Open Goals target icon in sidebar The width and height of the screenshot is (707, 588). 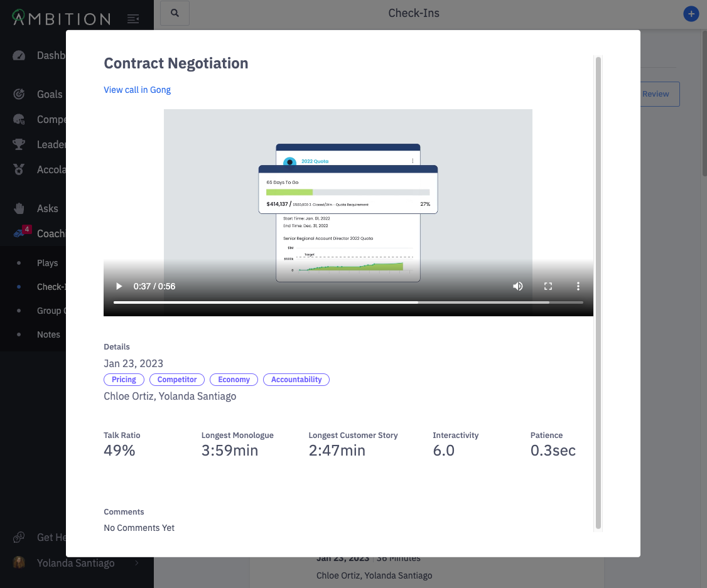pos(19,94)
